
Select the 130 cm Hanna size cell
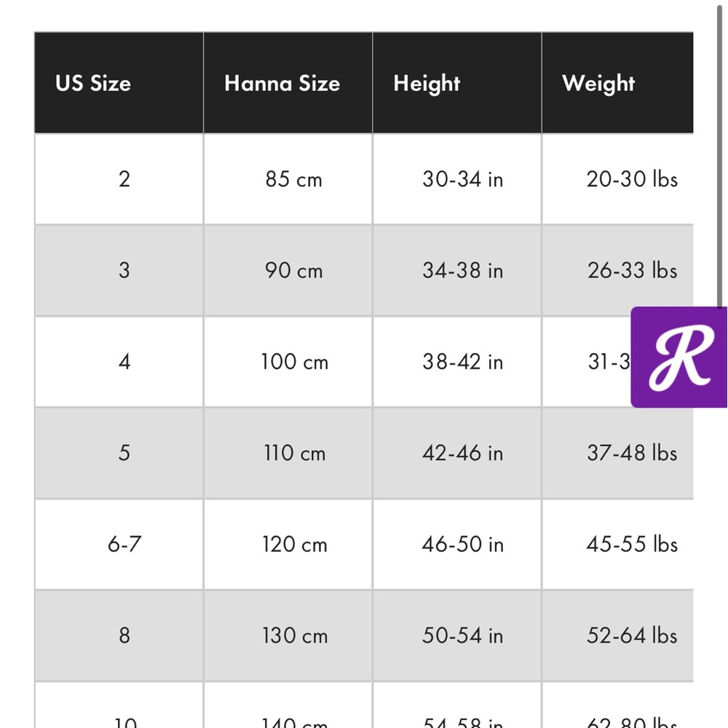[288, 635]
